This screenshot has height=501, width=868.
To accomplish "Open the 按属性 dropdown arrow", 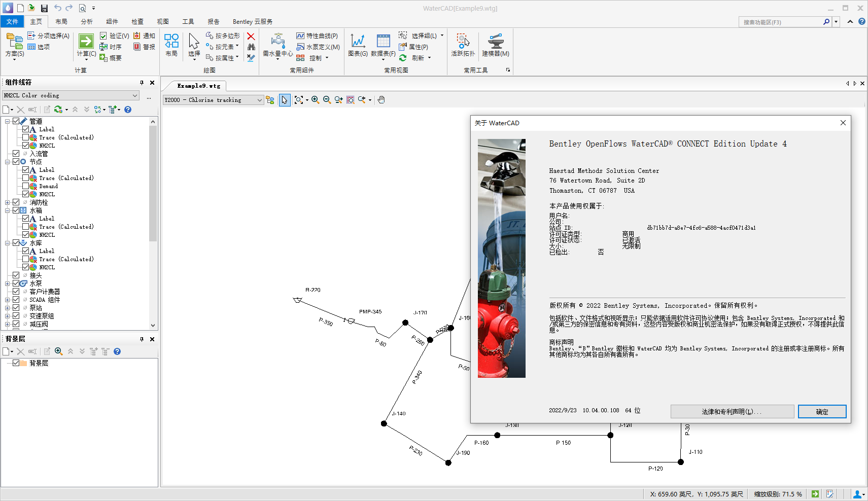I will (237, 57).
